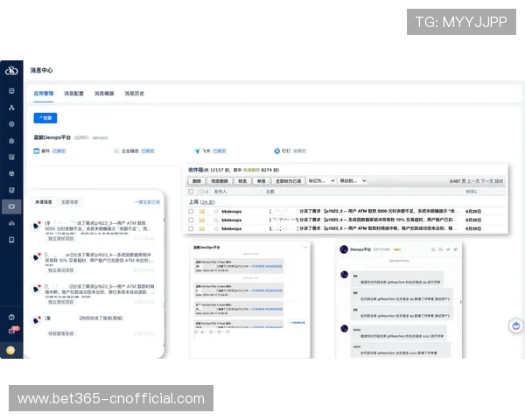Tick the checkbox for the p1623_4 email
Image resolution: width=525 pixels, height=420 pixels.
pyautogui.click(x=191, y=220)
